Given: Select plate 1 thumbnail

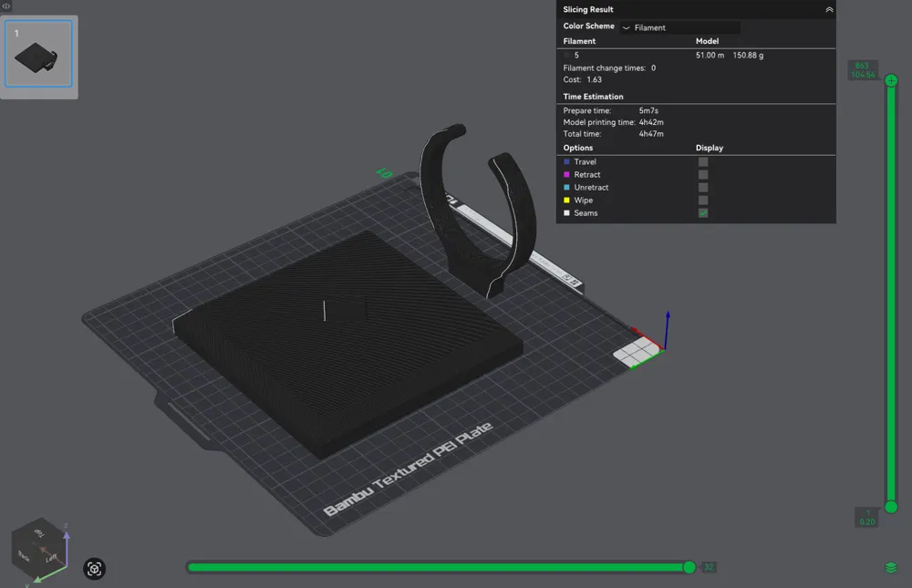Looking at the screenshot, I should [x=38, y=54].
